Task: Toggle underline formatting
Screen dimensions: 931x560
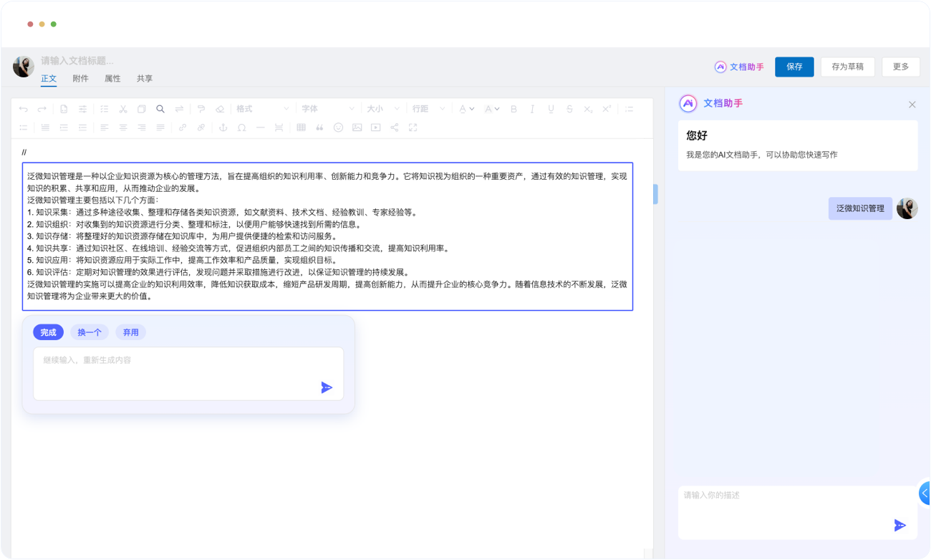Action: click(551, 109)
